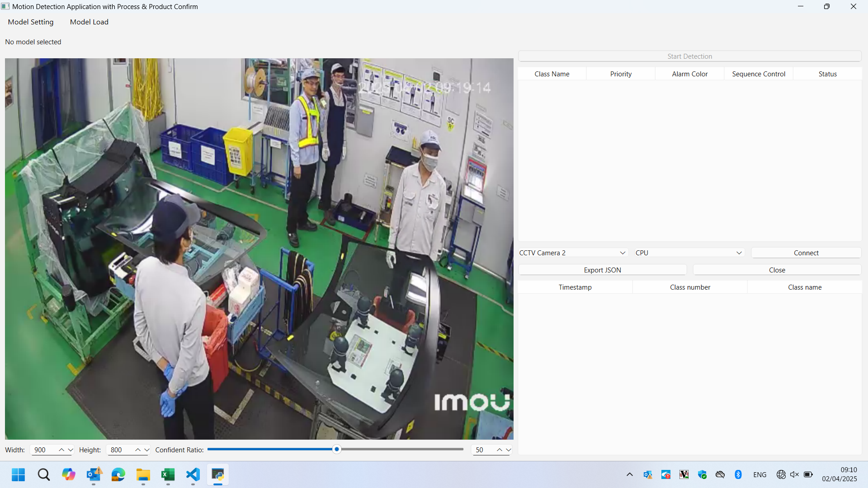This screenshot has height=488, width=868.
Task: Export detection results with Export JSON
Action: pyautogui.click(x=602, y=270)
